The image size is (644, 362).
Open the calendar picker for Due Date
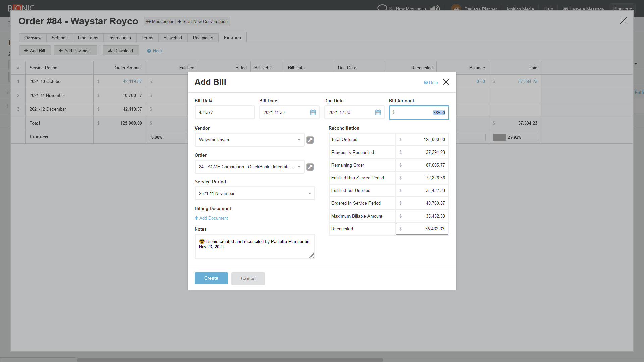pyautogui.click(x=378, y=113)
